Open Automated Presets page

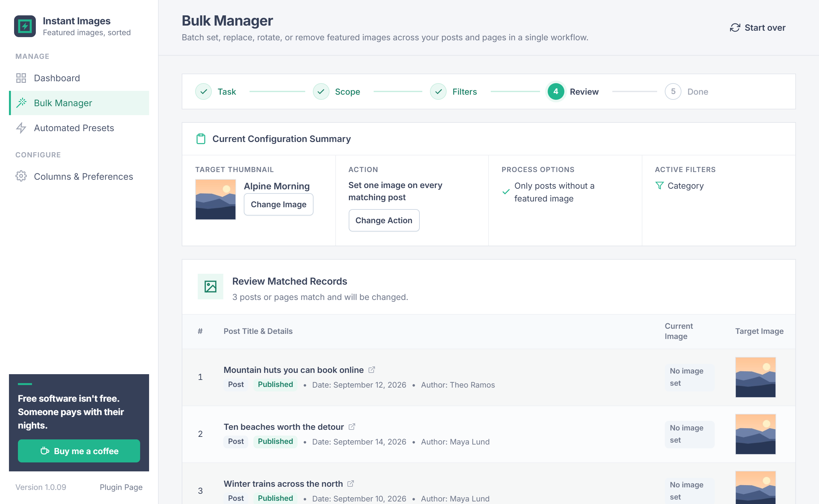tap(79, 128)
